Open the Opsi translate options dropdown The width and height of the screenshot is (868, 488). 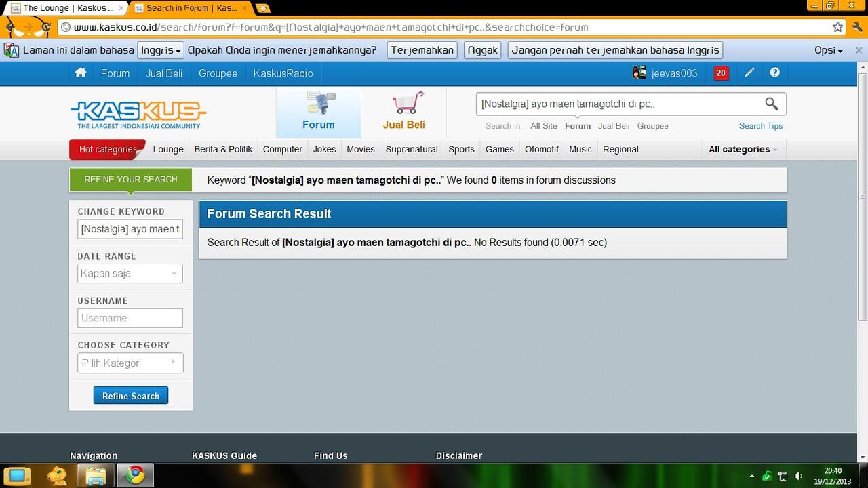coord(828,50)
